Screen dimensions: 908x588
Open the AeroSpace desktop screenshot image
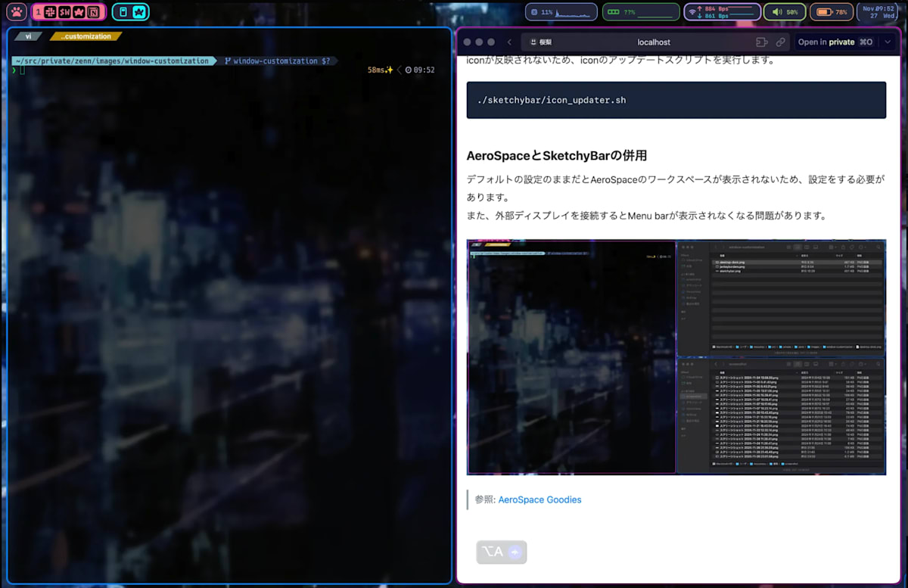click(676, 357)
